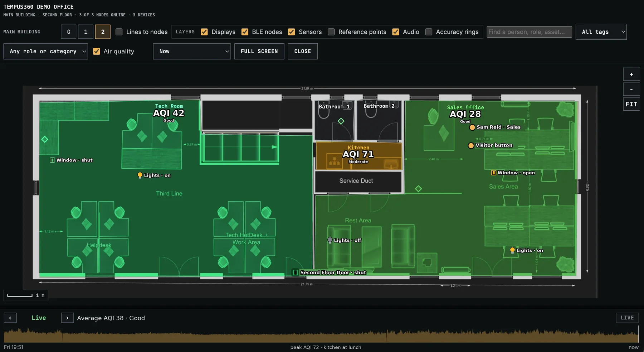Click the timeline playhead at now
The height and width of the screenshot is (352, 644).
pyautogui.click(x=638, y=334)
